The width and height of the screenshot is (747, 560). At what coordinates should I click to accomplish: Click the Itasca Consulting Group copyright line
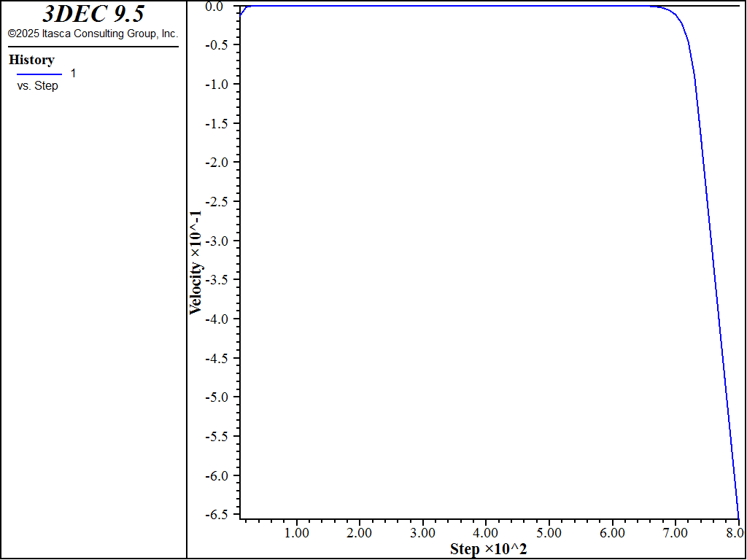[93, 34]
